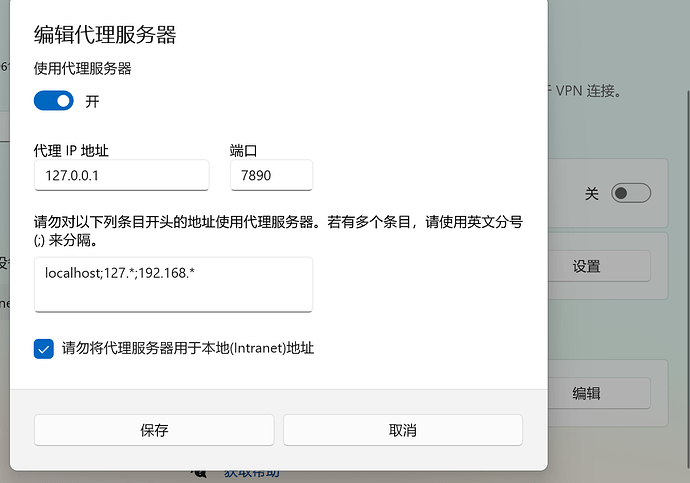Click the 代理 IP 地址 field showing 127.0.0.1
The image size is (690, 483).
pyautogui.click(x=121, y=175)
